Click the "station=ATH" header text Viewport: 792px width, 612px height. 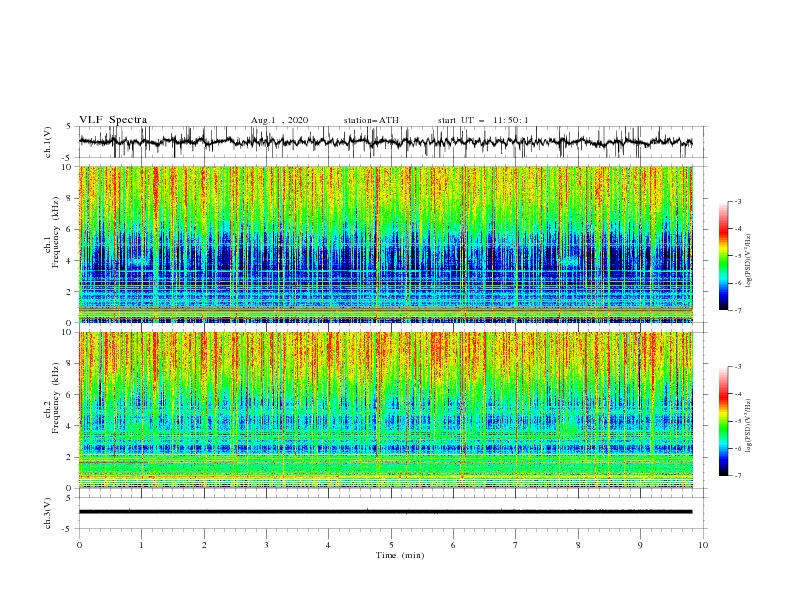click(x=371, y=120)
